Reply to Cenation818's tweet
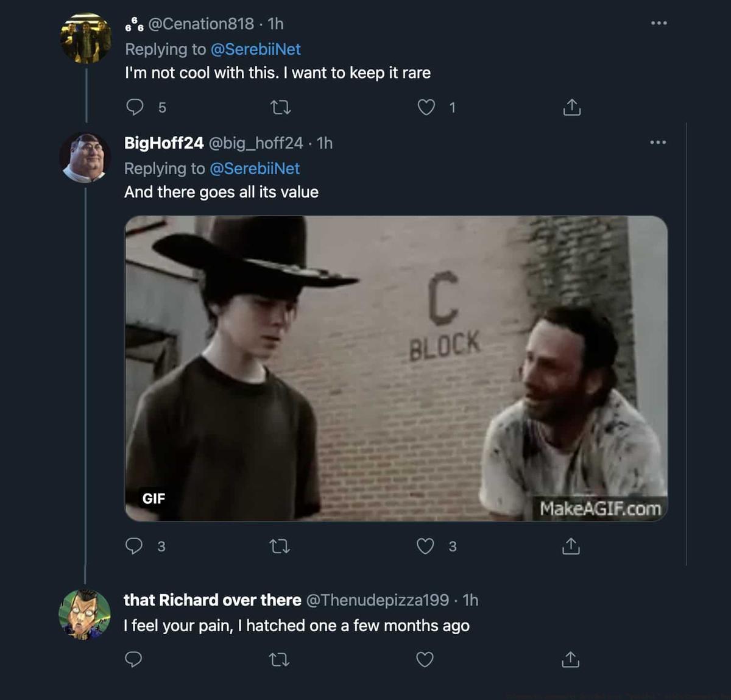This screenshot has height=700, width=731. (x=135, y=107)
